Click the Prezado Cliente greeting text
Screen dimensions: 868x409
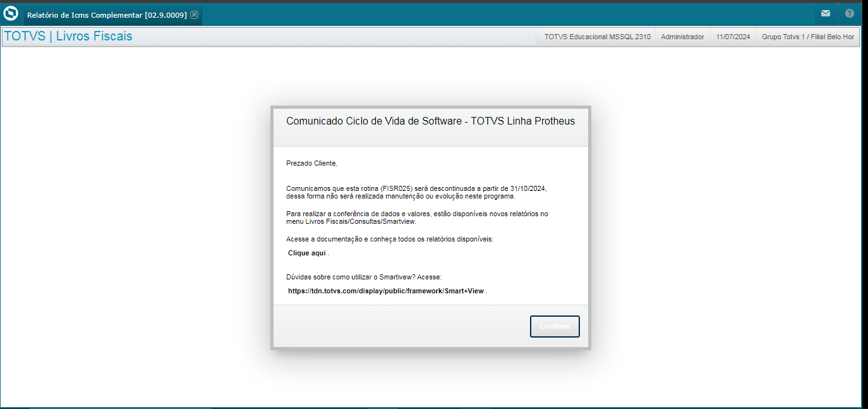312,163
